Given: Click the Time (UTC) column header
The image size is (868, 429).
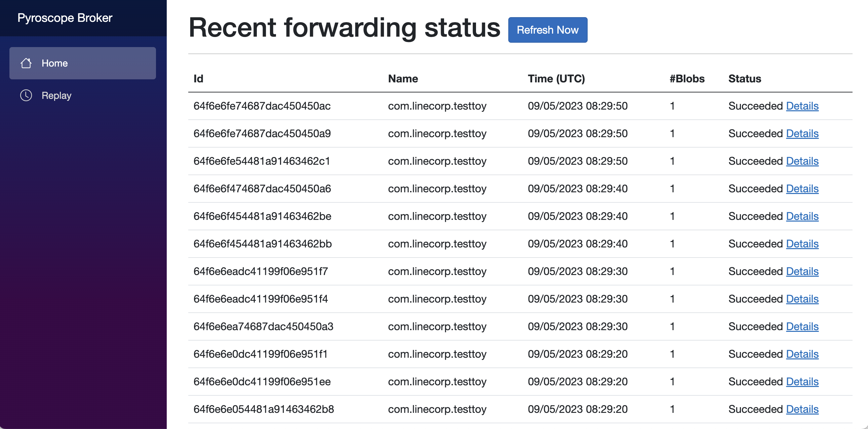Looking at the screenshot, I should coord(556,79).
